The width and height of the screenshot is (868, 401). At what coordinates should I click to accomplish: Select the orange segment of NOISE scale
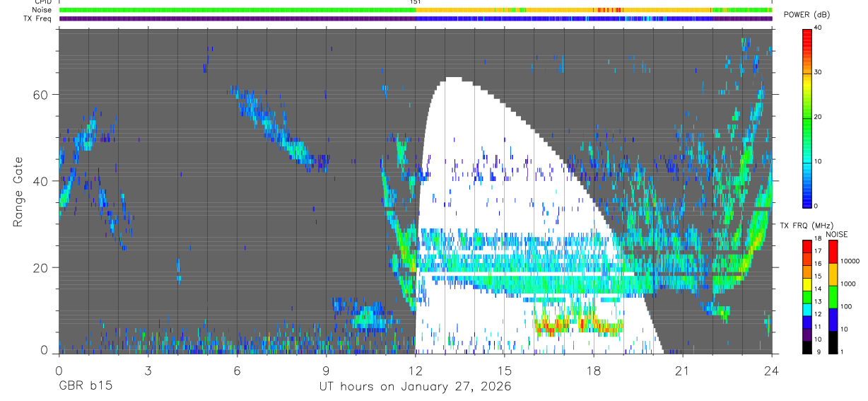point(833,274)
